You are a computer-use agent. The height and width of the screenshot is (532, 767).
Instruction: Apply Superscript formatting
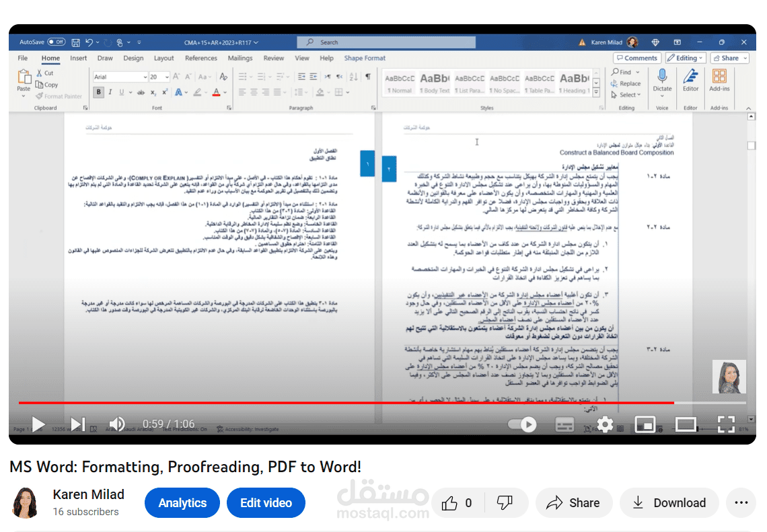(165, 92)
